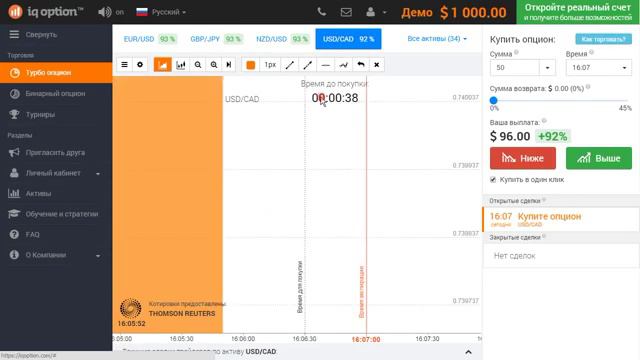Viewport: 640px width, 360px height.
Task: Select the polyline drawing tool
Action: (x=343, y=64)
